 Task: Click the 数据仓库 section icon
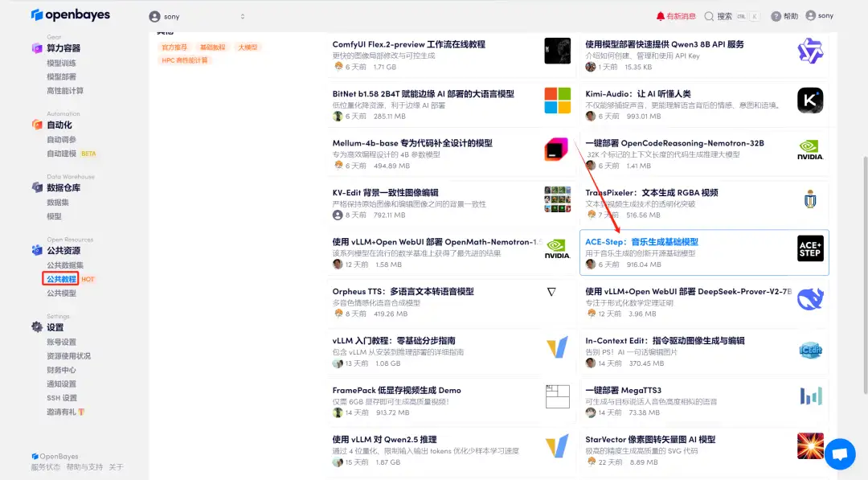coord(37,187)
